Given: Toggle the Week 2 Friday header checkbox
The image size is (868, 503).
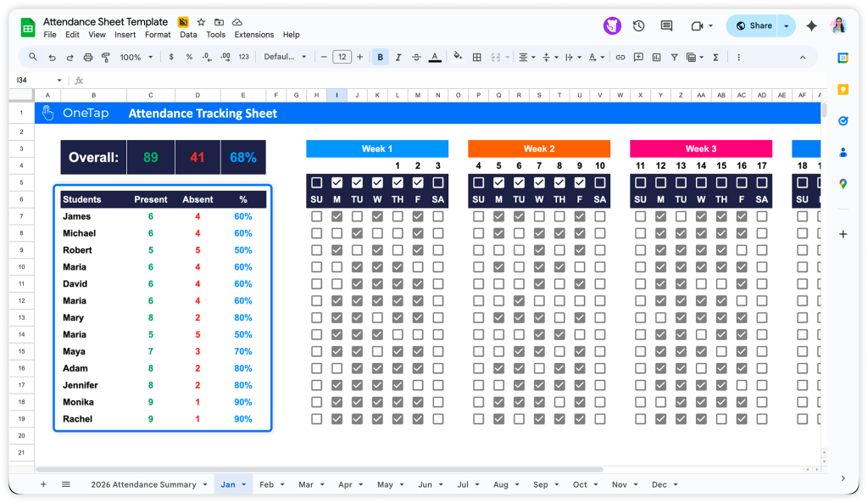Looking at the screenshot, I should 580,182.
